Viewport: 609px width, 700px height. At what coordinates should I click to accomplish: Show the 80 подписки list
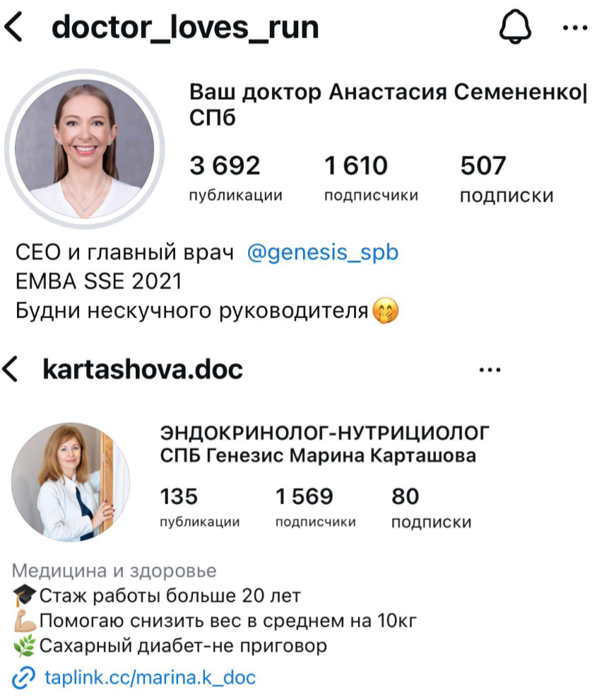coord(431,508)
